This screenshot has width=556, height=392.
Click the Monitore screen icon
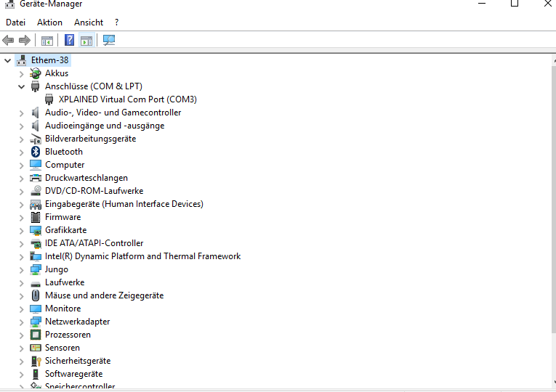coord(36,309)
